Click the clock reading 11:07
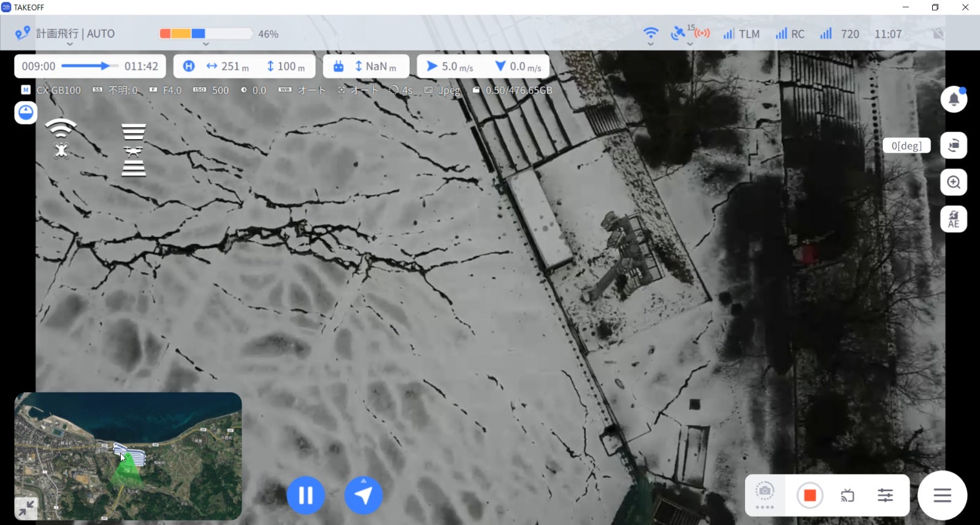980x525 pixels. click(x=888, y=34)
